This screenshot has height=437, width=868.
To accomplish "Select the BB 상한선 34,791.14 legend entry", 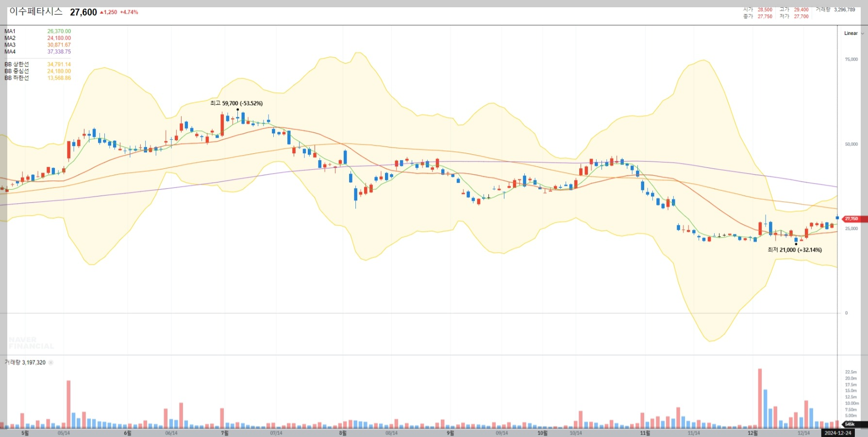I will point(37,64).
